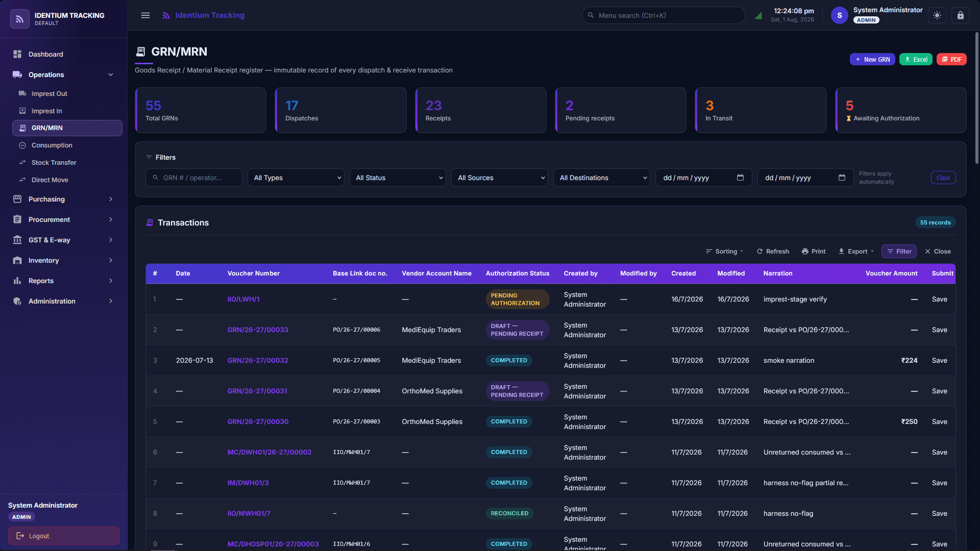Print the transactions list
This screenshot has height=551, width=980.
click(x=814, y=252)
